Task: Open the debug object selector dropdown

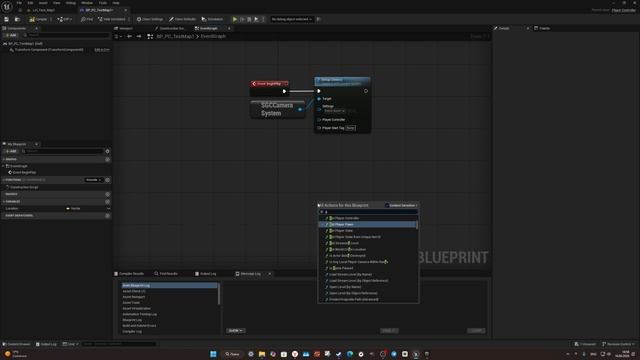Action: pos(291,19)
